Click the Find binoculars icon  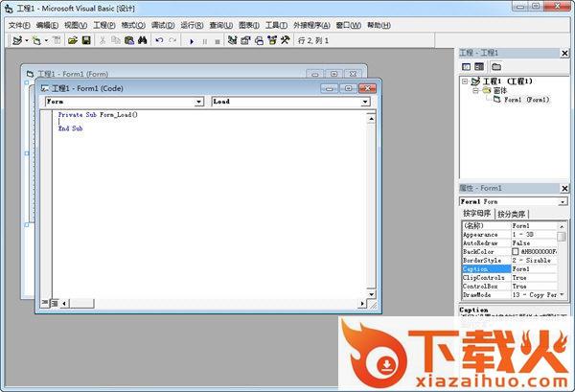142,40
